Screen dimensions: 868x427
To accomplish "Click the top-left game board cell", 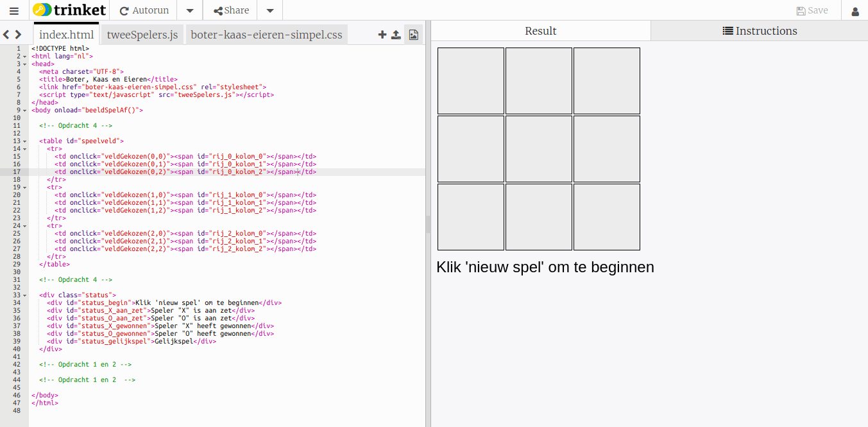I will click(x=471, y=81).
